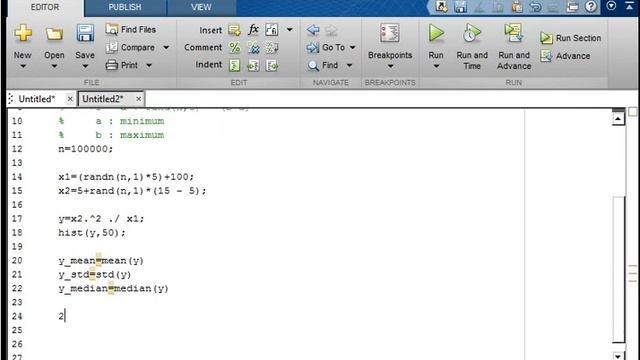Apply smart indent icon
The height and width of the screenshot is (360, 640).
point(234,65)
